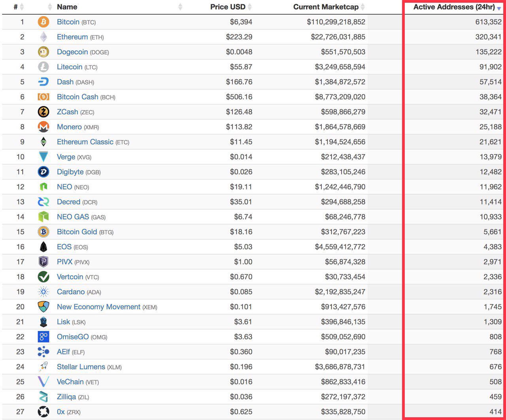
Task: Click the Ethereum diamond logo icon
Action: 43,37
